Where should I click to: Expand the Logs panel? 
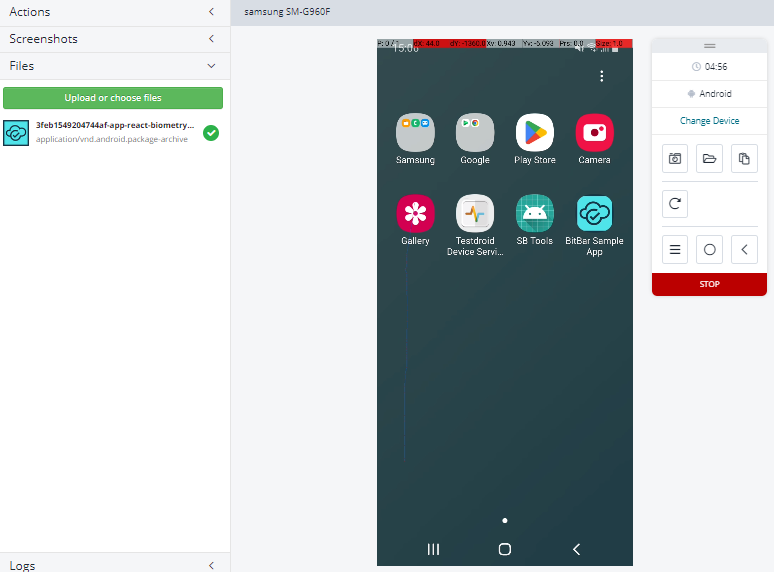click(211, 565)
